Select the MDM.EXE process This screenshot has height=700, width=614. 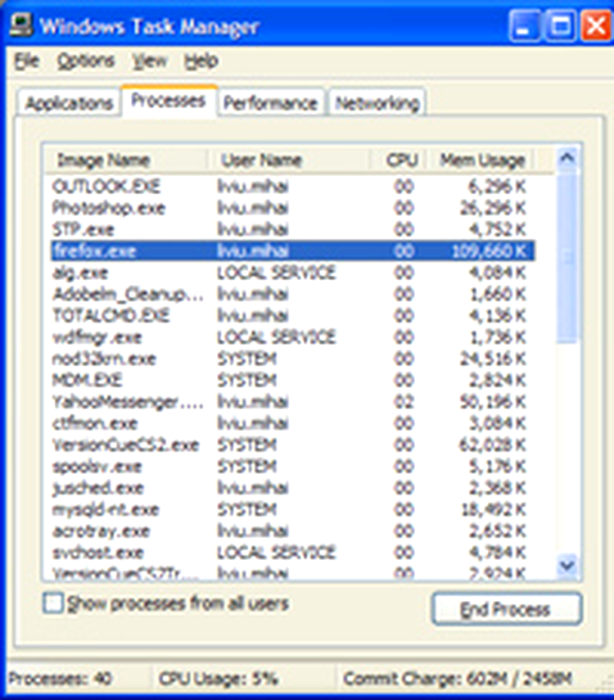(x=292, y=381)
